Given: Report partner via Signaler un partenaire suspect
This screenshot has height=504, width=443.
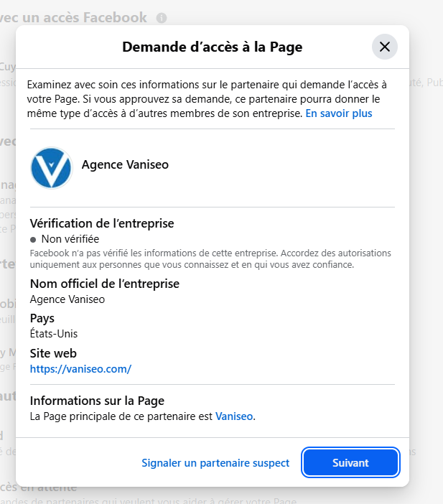Looking at the screenshot, I should 215,463.
